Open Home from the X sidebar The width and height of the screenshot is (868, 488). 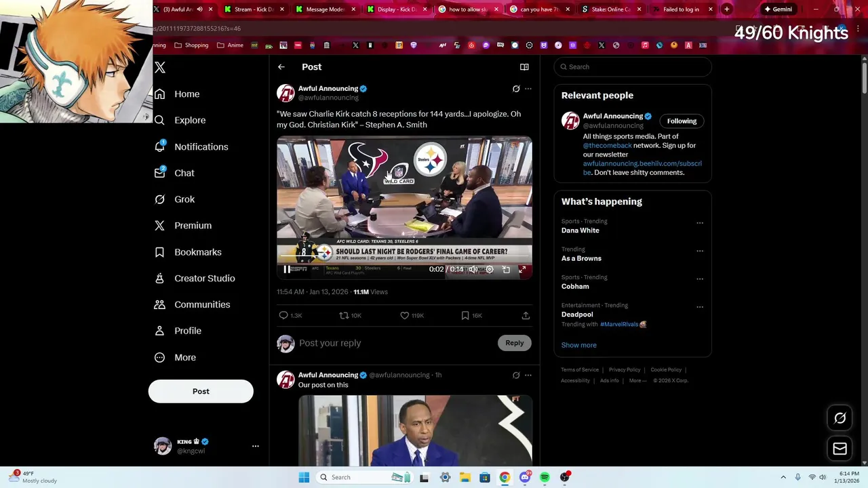coord(177,94)
